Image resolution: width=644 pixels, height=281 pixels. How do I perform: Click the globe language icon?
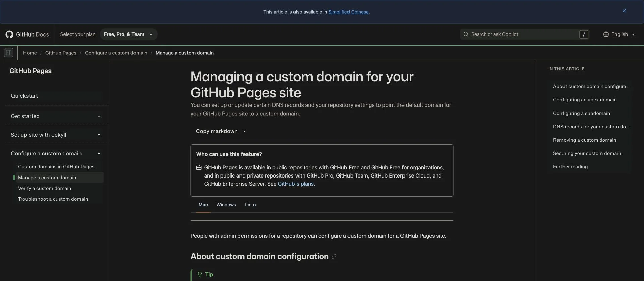point(606,34)
